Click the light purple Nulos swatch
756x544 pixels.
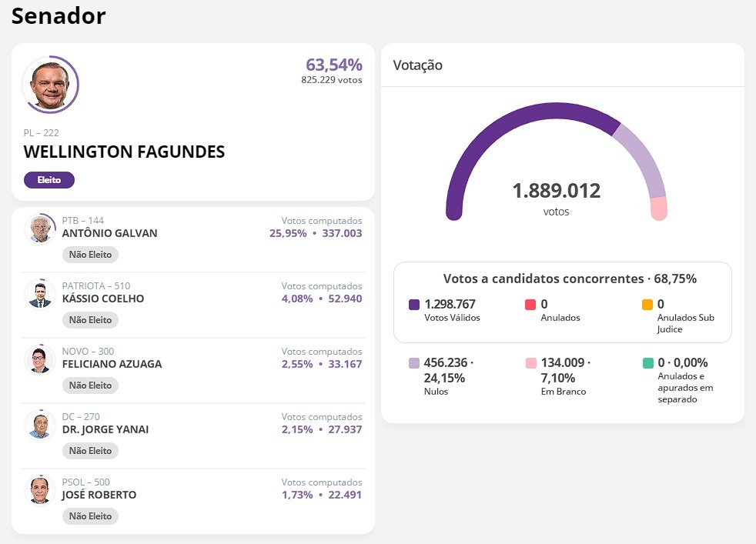point(414,363)
